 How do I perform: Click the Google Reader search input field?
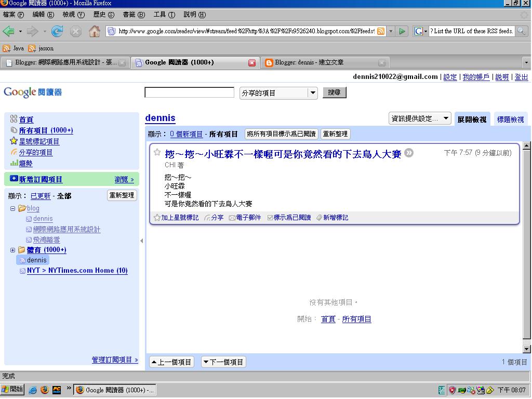coord(189,92)
